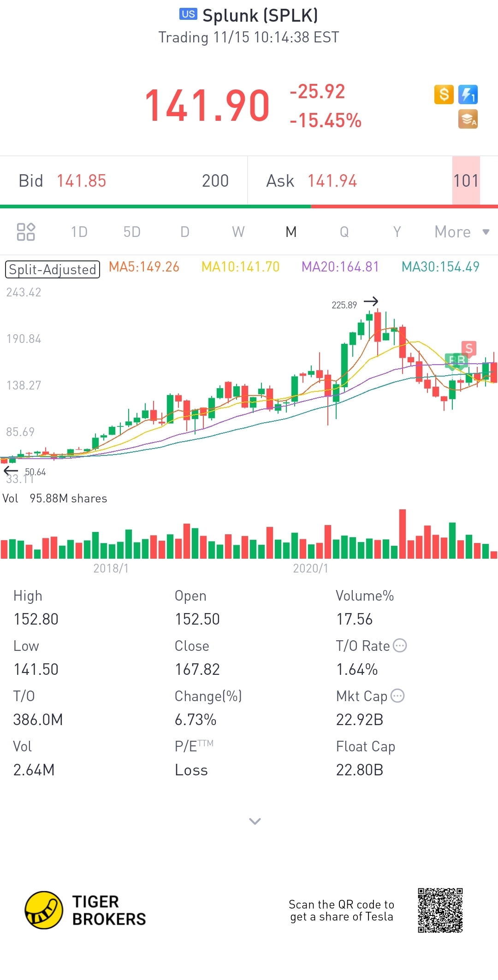Select the W weekly chart tab
Screen dimensions: 498x980
238,231
